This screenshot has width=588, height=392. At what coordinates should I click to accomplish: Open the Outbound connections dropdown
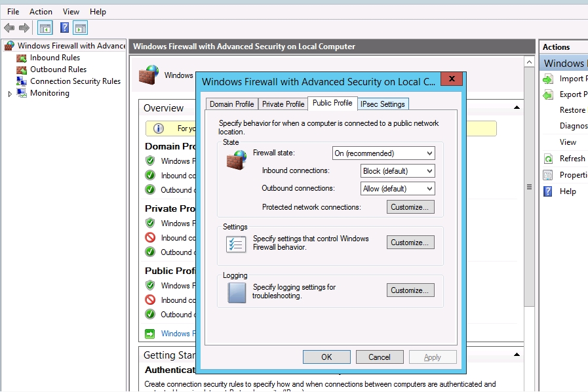[398, 189]
